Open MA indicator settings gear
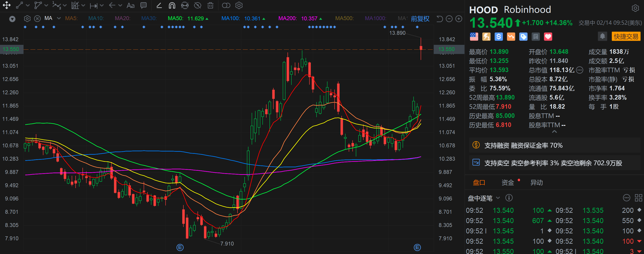Image resolution: width=644 pixels, height=254 pixels. (x=27, y=19)
